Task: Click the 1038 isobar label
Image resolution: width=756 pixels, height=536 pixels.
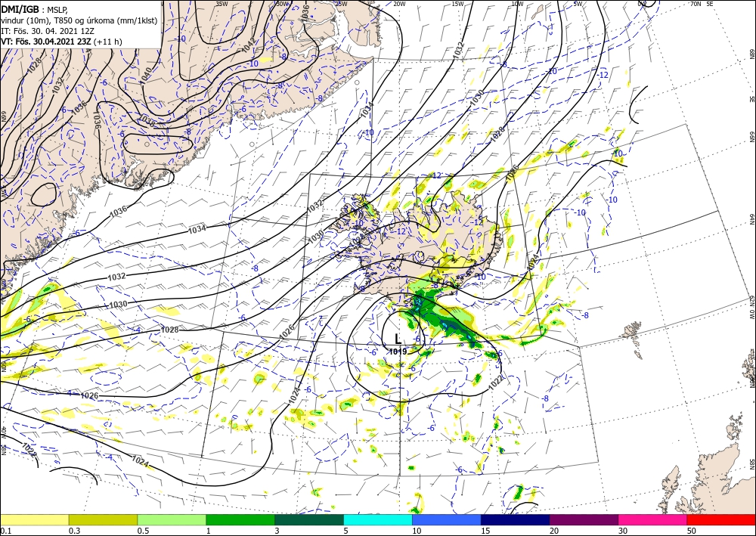Action: (x=147, y=120)
